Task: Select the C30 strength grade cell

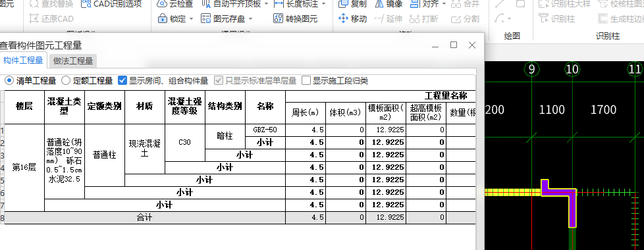Action: click(185, 143)
